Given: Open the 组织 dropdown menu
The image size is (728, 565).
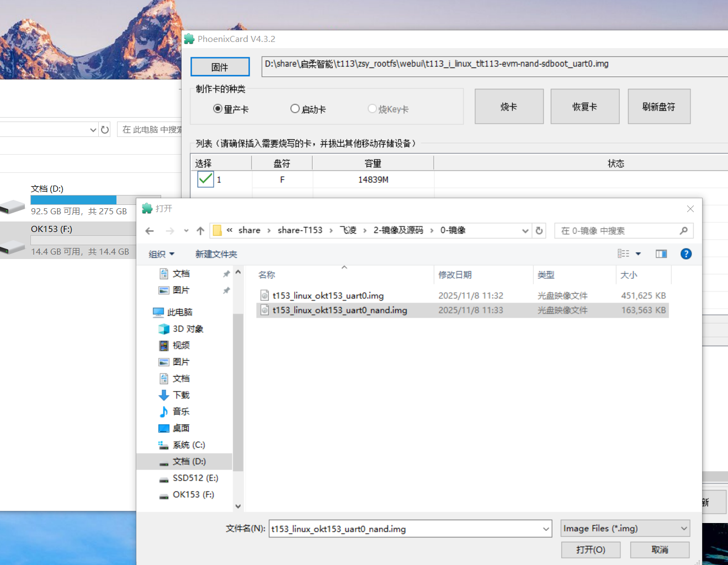Looking at the screenshot, I should click(x=162, y=254).
